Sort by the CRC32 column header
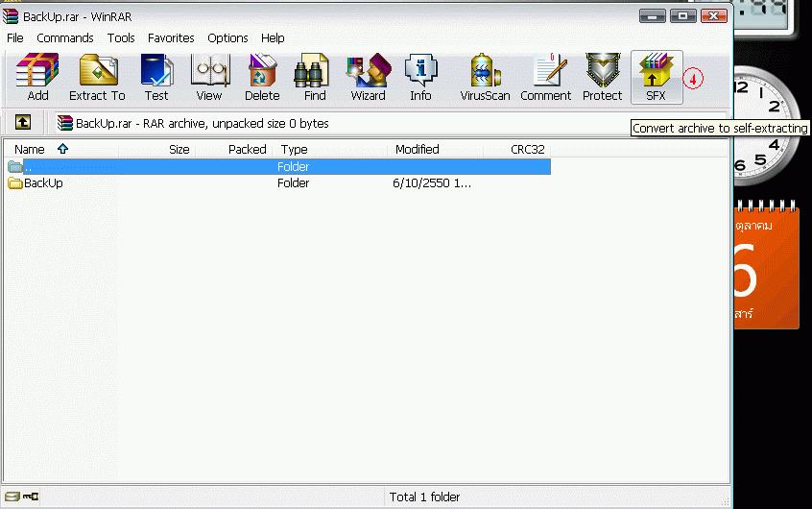The width and height of the screenshot is (812, 509). point(516,149)
